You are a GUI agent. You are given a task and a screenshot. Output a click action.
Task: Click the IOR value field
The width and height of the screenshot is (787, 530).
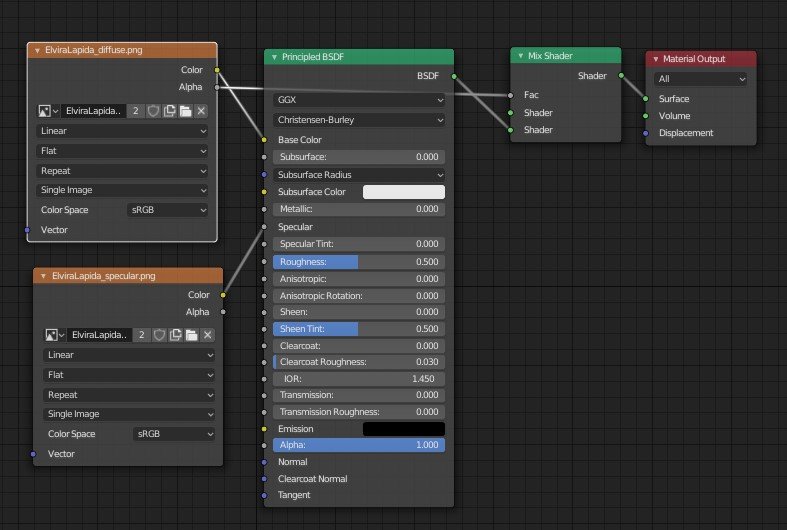point(358,379)
